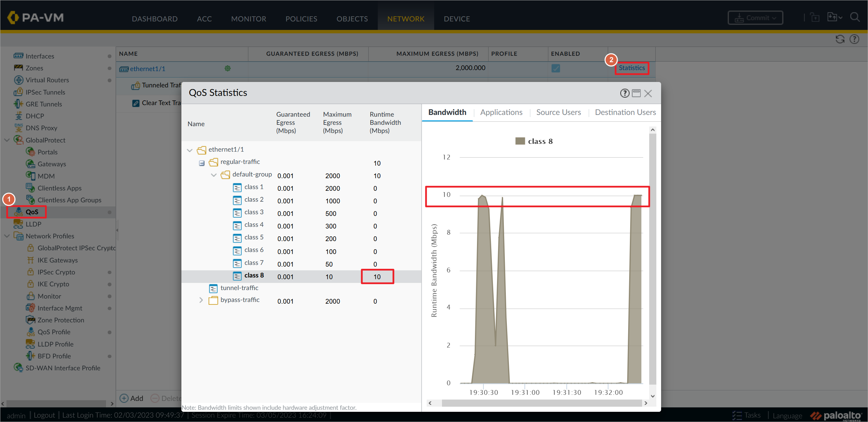Select the Bandwidth tab

point(447,112)
